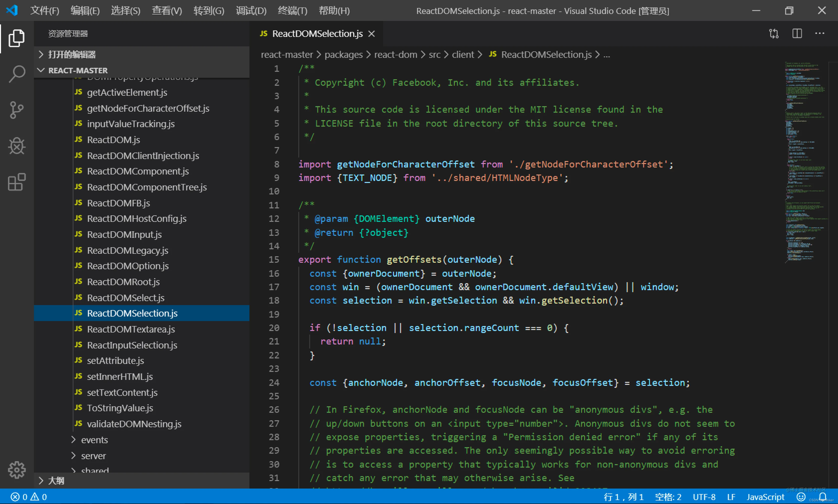
Task: Open the 终端(T) menu
Action: [292, 11]
